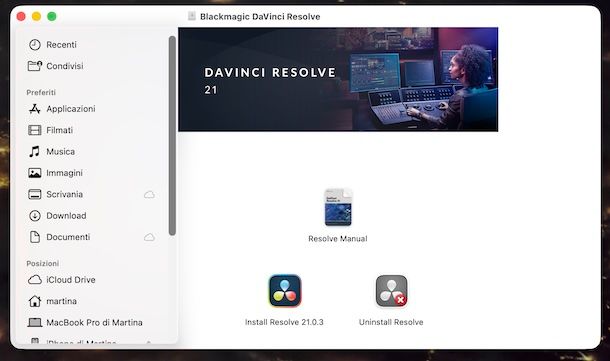
Task: Click the iCloud status icon beside Documenti
Action: coord(149,237)
